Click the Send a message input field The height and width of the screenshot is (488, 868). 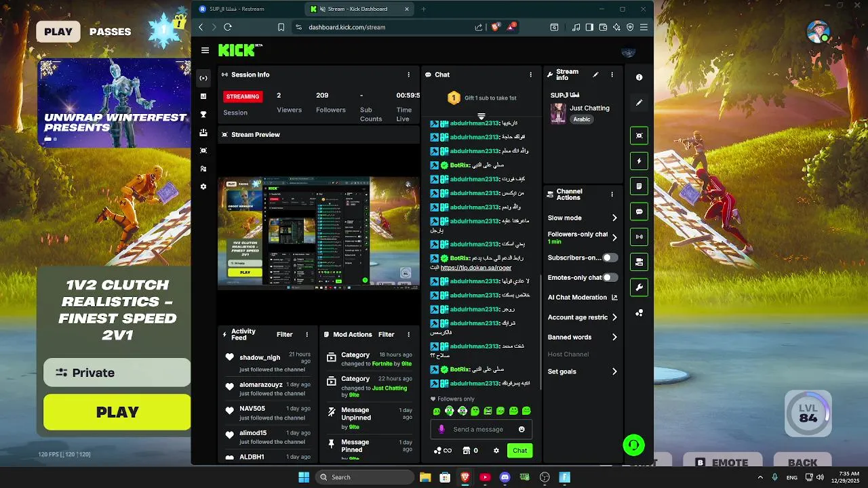(x=481, y=429)
